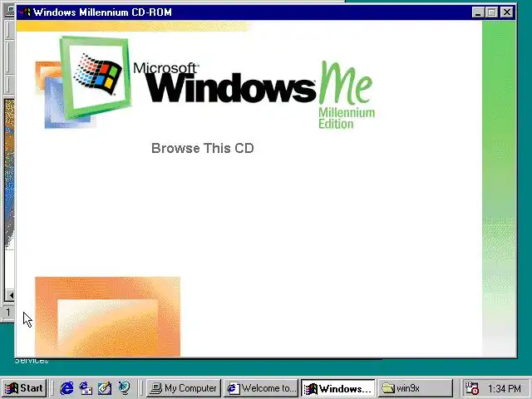Screen dimensions: 532x399
Task: Open the Start menu
Action: [24, 388]
